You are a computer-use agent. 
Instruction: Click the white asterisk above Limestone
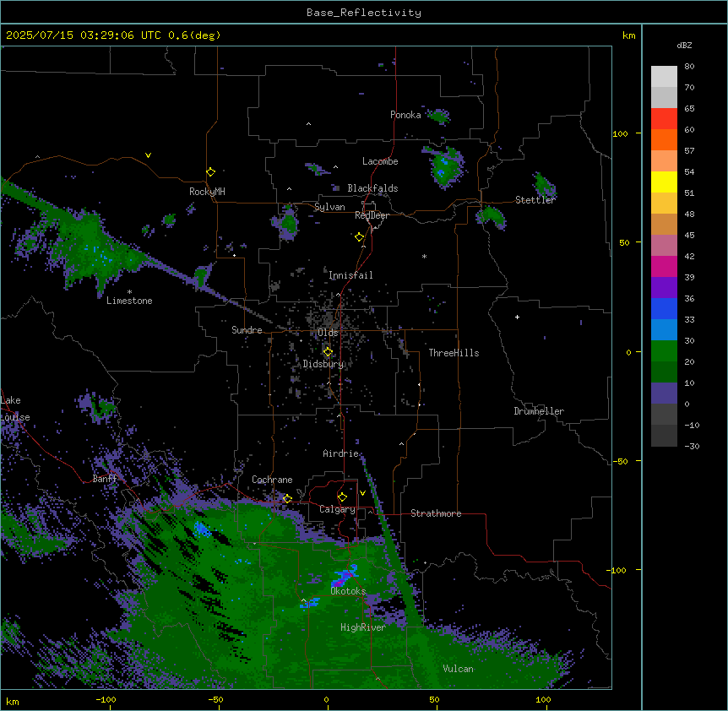pyautogui.click(x=129, y=292)
